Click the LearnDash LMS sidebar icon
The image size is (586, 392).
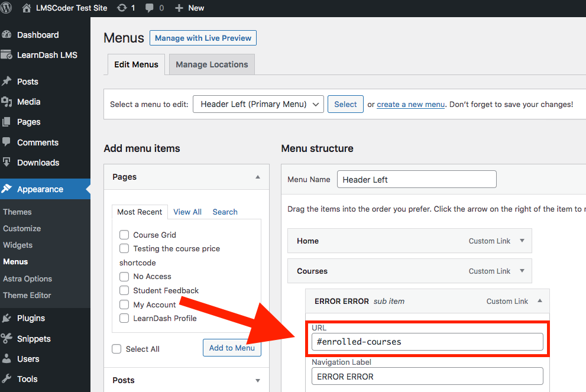click(x=7, y=55)
